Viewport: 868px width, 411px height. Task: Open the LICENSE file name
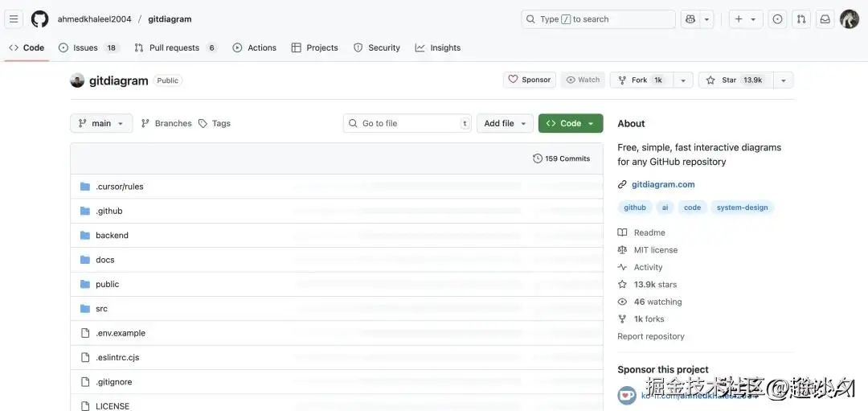(x=113, y=406)
